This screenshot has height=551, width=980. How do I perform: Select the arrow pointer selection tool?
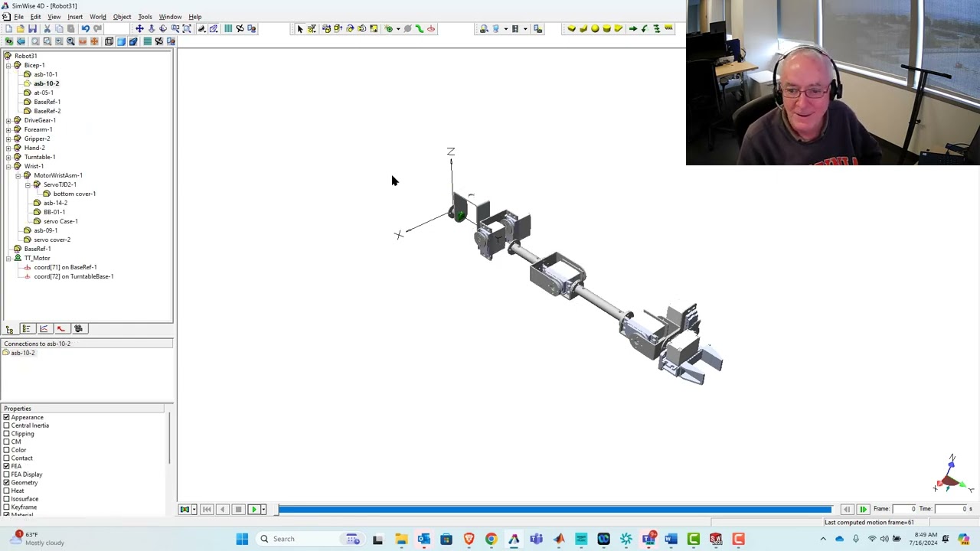click(300, 29)
